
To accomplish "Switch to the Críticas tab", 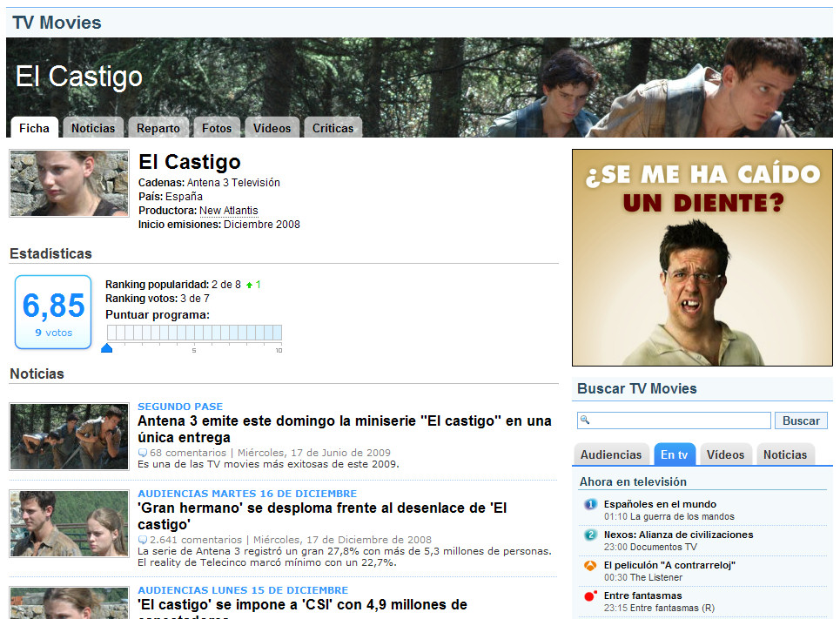I will click(333, 128).
